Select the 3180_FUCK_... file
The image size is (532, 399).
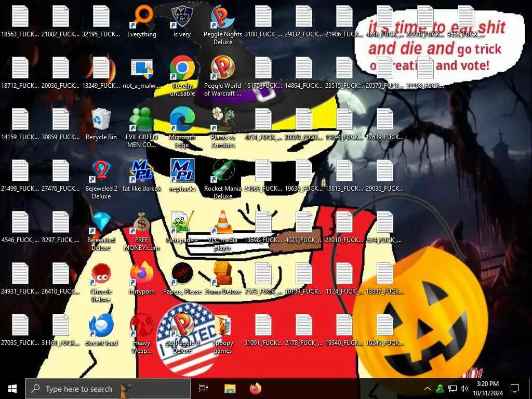click(x=263, y=21)
